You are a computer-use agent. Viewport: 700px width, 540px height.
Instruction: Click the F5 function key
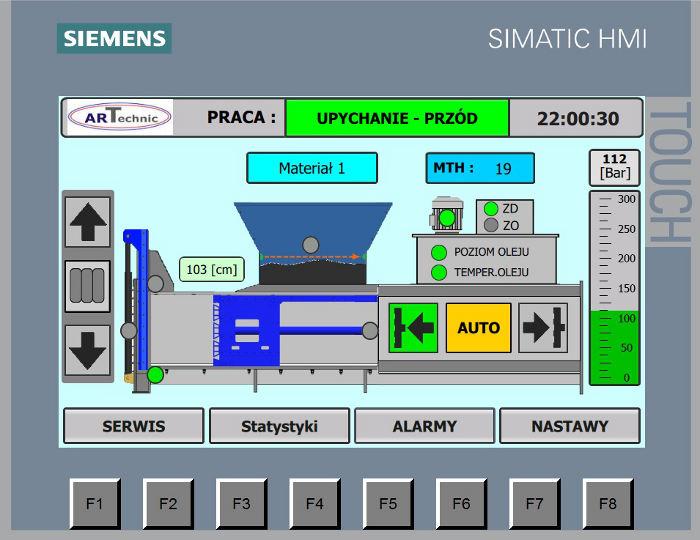388,504
